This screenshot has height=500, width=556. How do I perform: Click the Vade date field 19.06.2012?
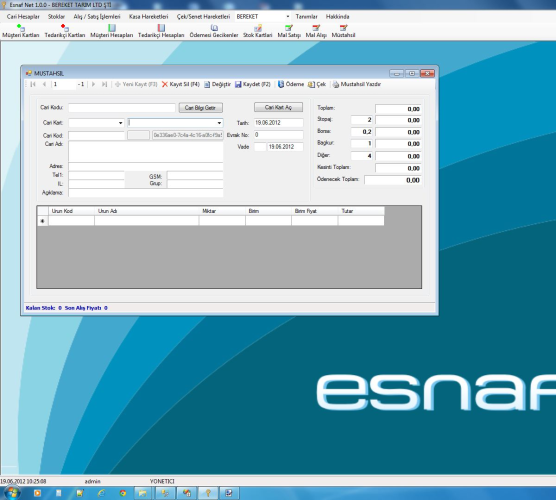pos(285,147)
